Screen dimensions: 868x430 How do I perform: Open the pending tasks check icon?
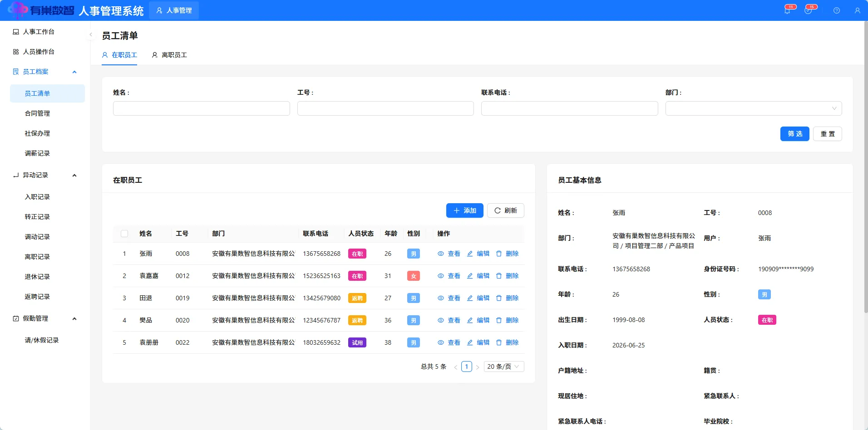point(808,10)
